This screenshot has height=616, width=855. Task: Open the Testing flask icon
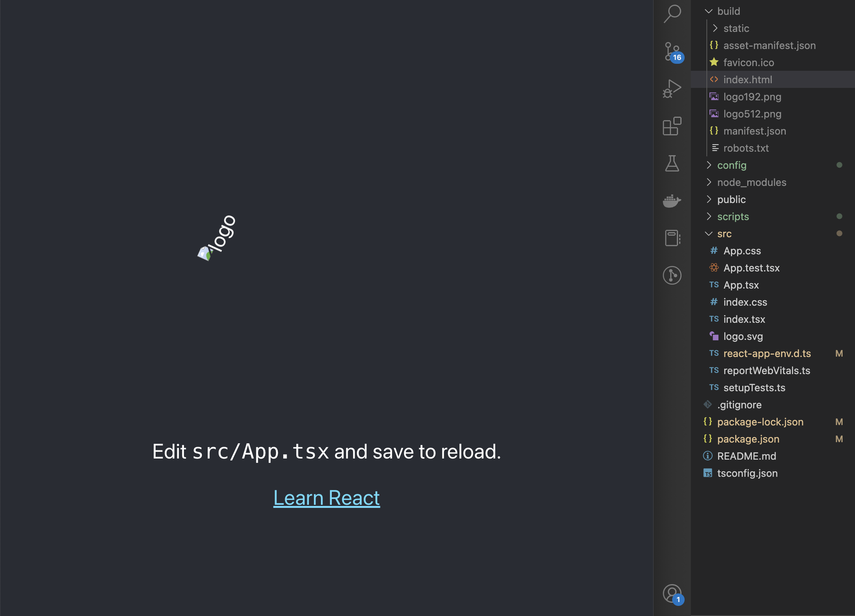pos(672,163)
